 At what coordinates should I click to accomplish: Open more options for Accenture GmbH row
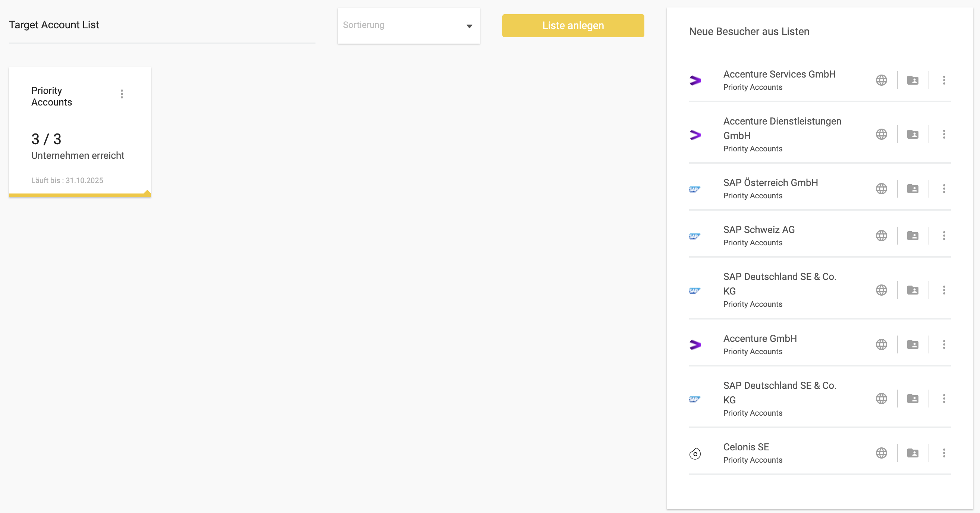[944, 344]
